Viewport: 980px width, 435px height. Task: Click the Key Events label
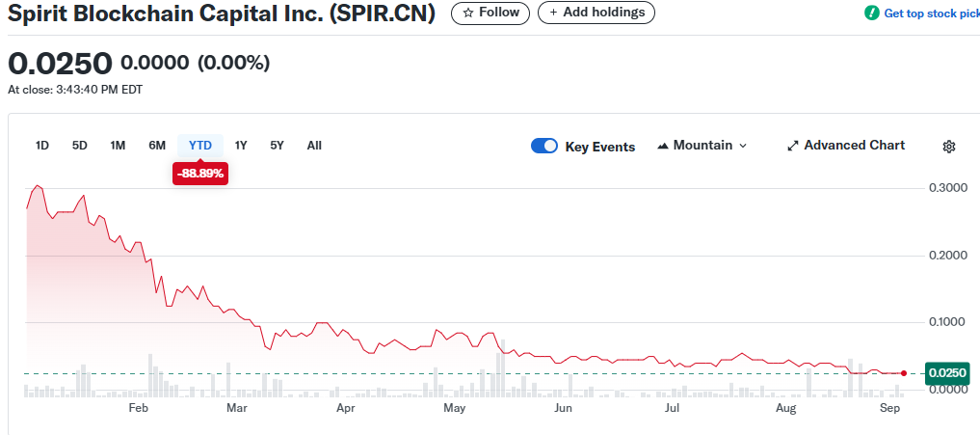pyautogui.click(x=600, y=147)
